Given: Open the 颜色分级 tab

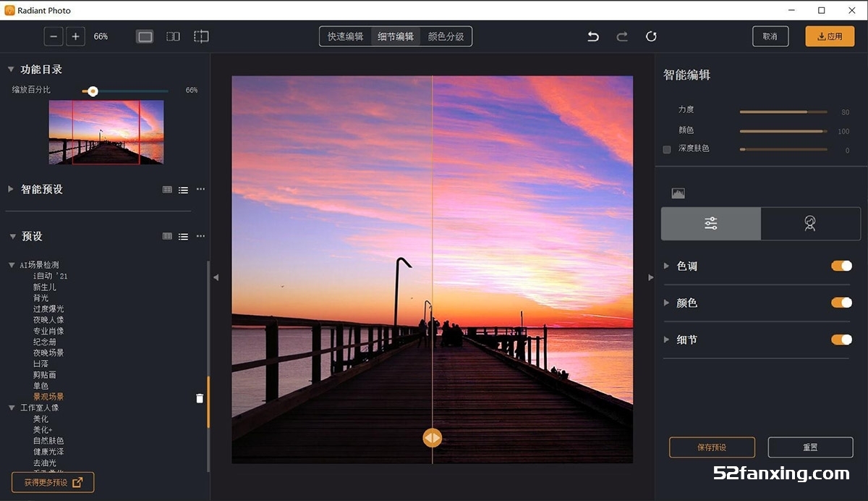Looking at the screenshot, I should pyautogui.click(x=446, y=36).
